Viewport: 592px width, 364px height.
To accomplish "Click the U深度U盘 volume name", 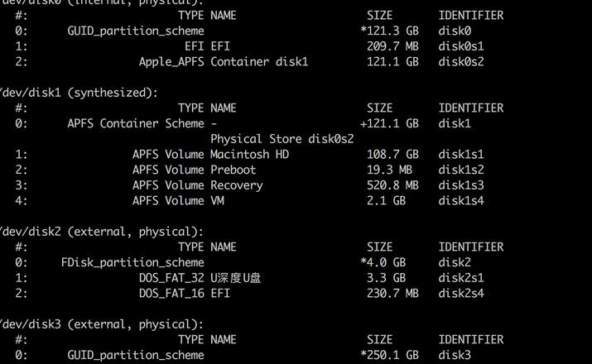I will (236, 278).
